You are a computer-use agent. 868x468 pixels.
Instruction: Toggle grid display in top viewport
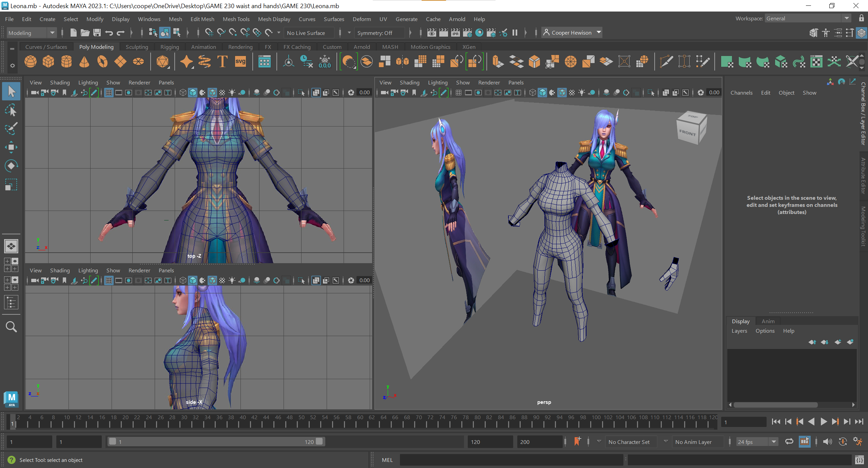point(109,93)
